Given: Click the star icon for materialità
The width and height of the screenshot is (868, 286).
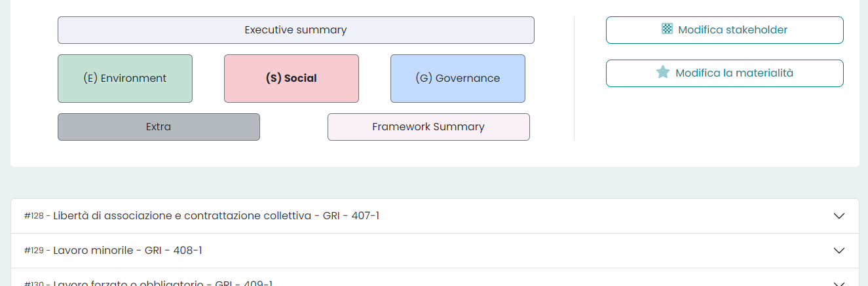Looking at the screenshot, I should click(663, 73).
